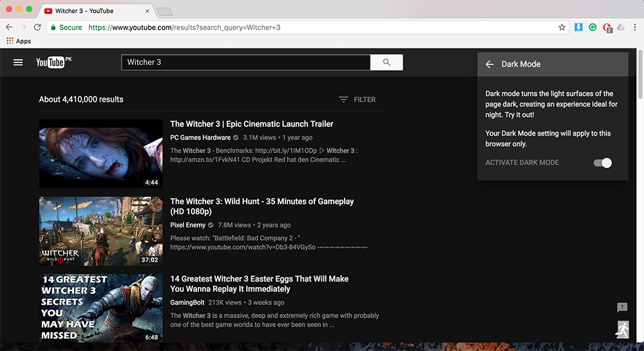
Task: Toggle the Activate Dark Mode switch
Action: click(603, 163)
